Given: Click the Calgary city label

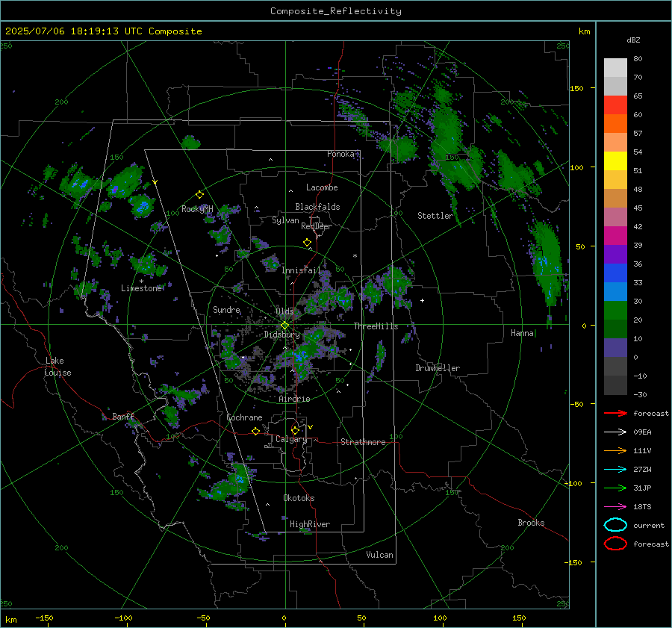Looking at the screenshot, I should click(x=291, y=439).
